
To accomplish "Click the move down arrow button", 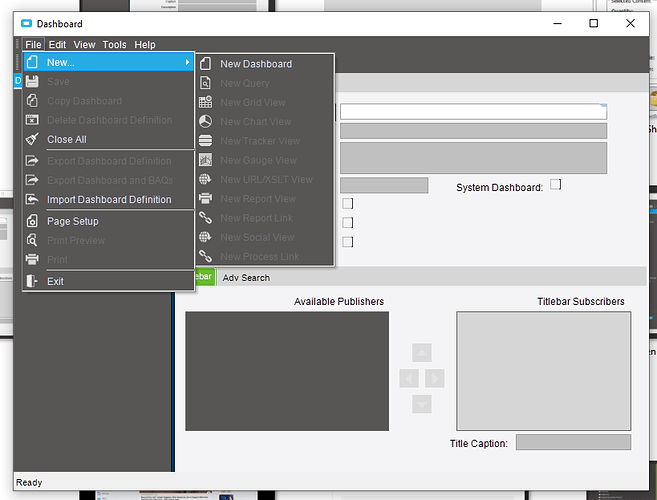I will coord(422,404).
